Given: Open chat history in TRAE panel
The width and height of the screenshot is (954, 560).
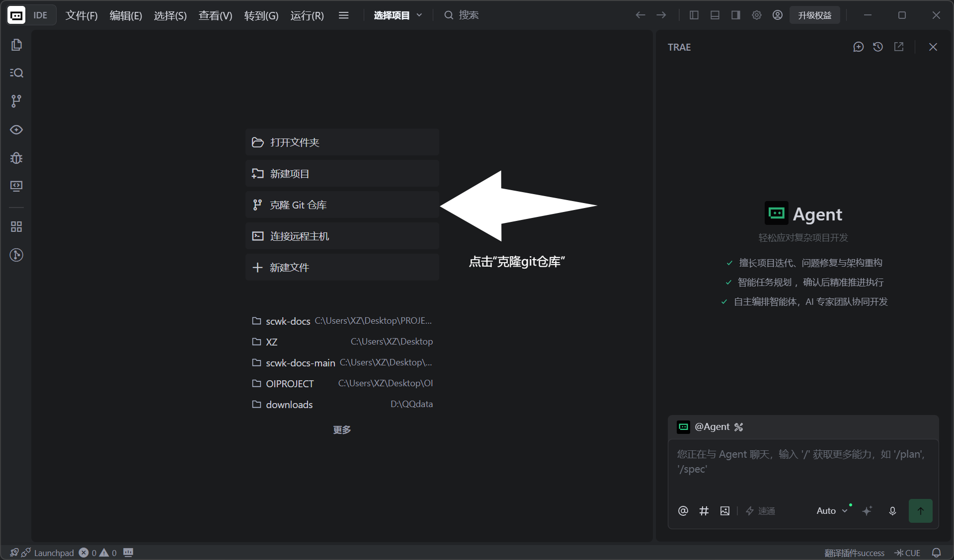Looking at the screenshot, I should click(x=878, y=47).
